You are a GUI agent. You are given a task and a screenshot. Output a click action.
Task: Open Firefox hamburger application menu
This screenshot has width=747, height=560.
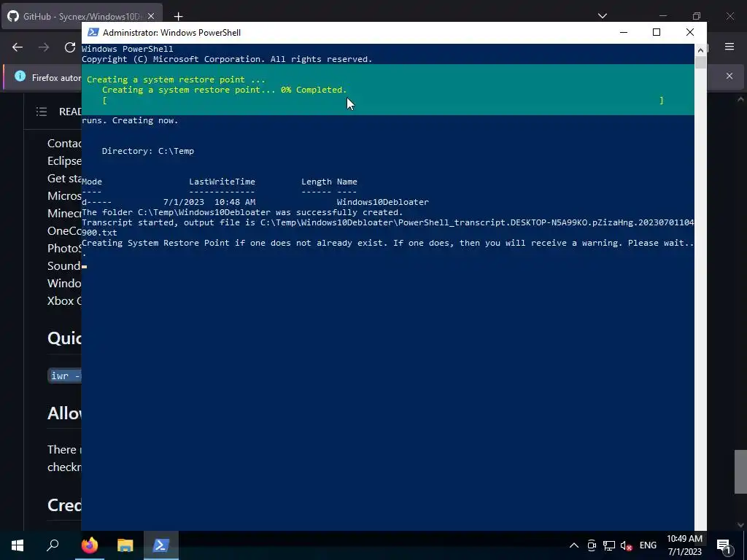729,47
